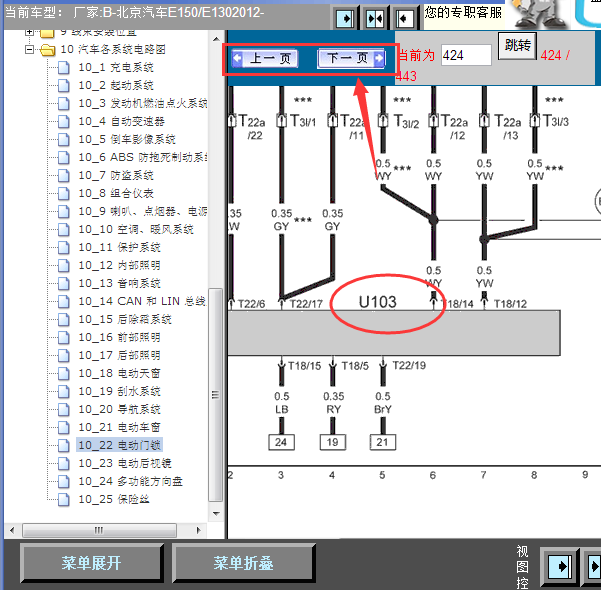Click the left-arrow panel button in the header

pyautogui.click(x=404, y=18)
